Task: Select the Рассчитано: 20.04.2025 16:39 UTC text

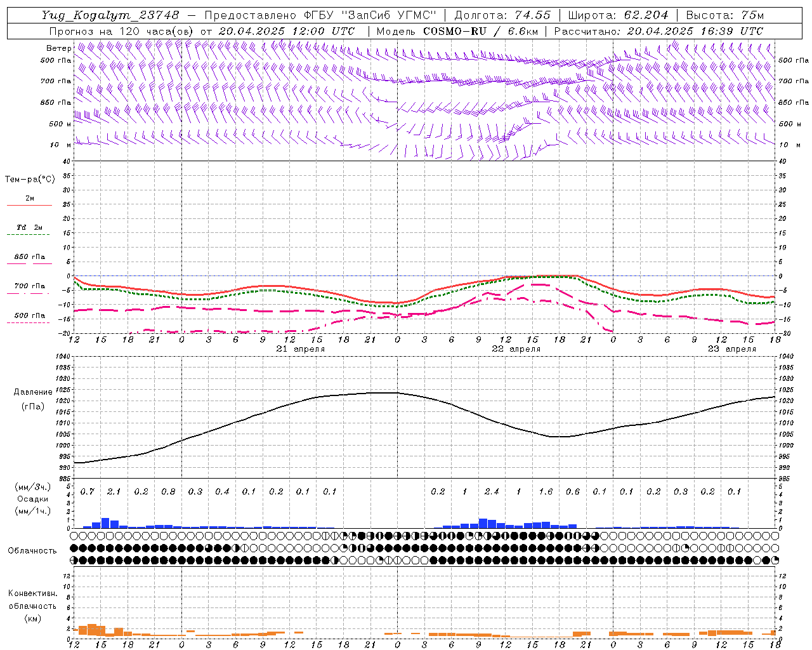Action: pyautogui.click(x=658, y=31)
